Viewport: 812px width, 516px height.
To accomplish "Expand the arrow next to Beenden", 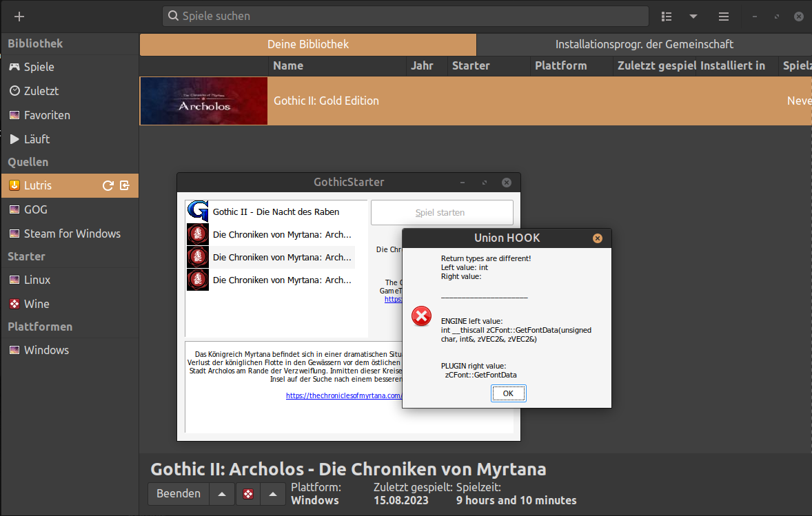I will tap(222, 494).
